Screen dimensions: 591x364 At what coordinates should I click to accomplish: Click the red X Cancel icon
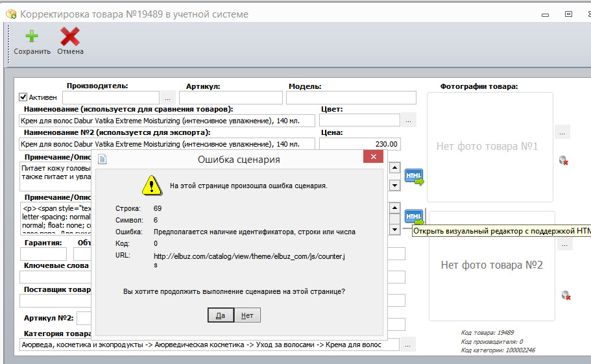(x=69, y=36)
